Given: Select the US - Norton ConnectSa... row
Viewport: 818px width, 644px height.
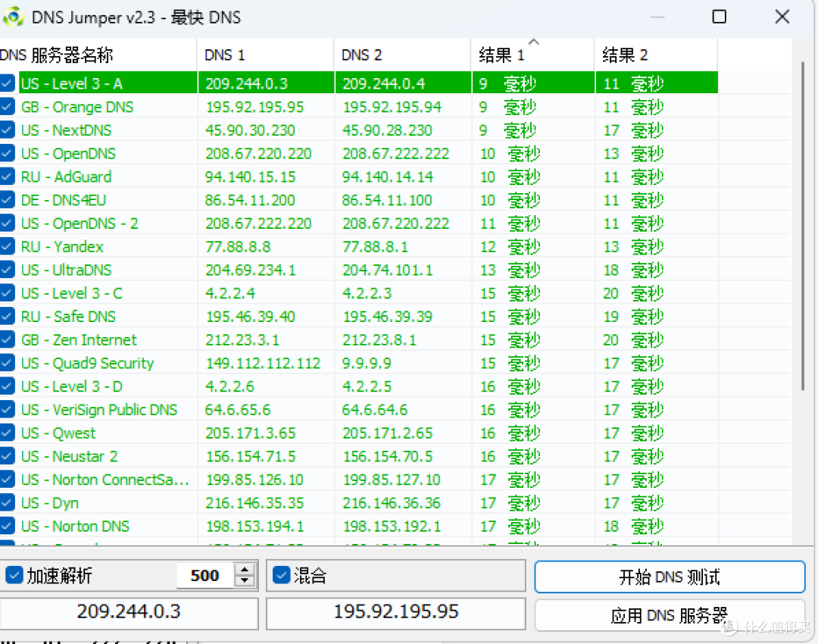Looking at the screenshot, I should click(x=359, y=480).
